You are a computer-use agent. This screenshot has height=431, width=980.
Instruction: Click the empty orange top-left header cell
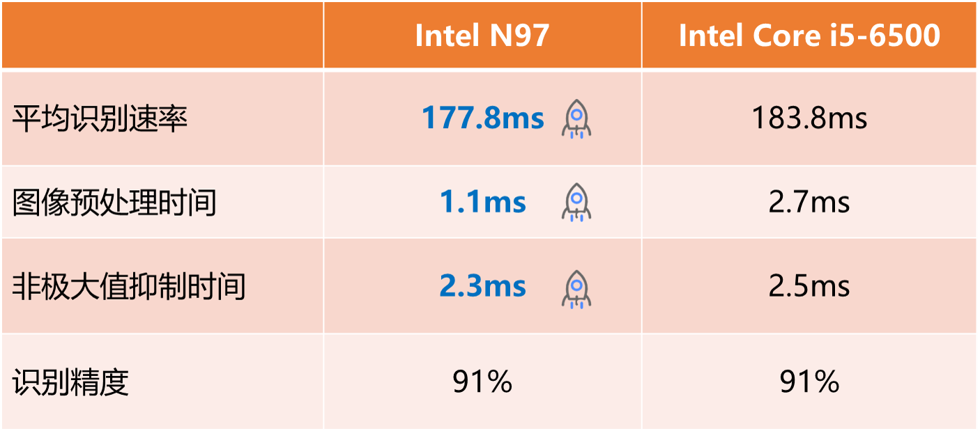pyautogui.click(x=162, y=36)
